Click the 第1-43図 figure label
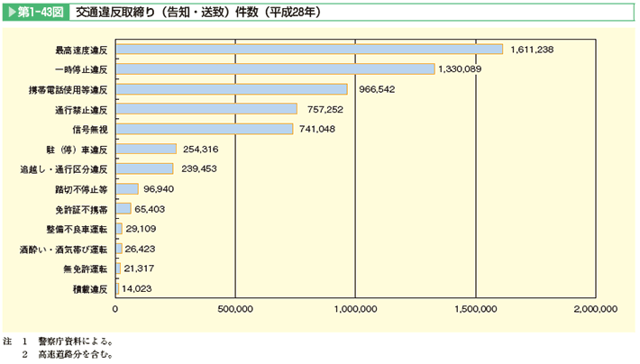 35,13
